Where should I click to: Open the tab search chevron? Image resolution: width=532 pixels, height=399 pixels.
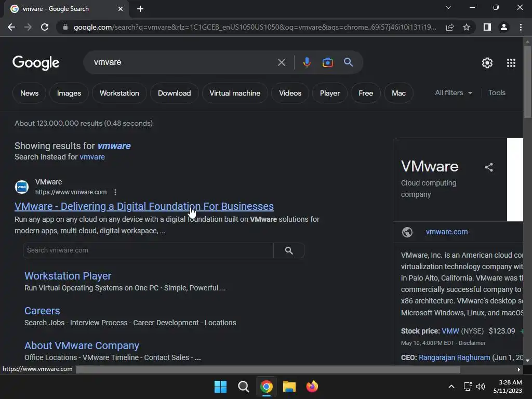click(448, 7)
